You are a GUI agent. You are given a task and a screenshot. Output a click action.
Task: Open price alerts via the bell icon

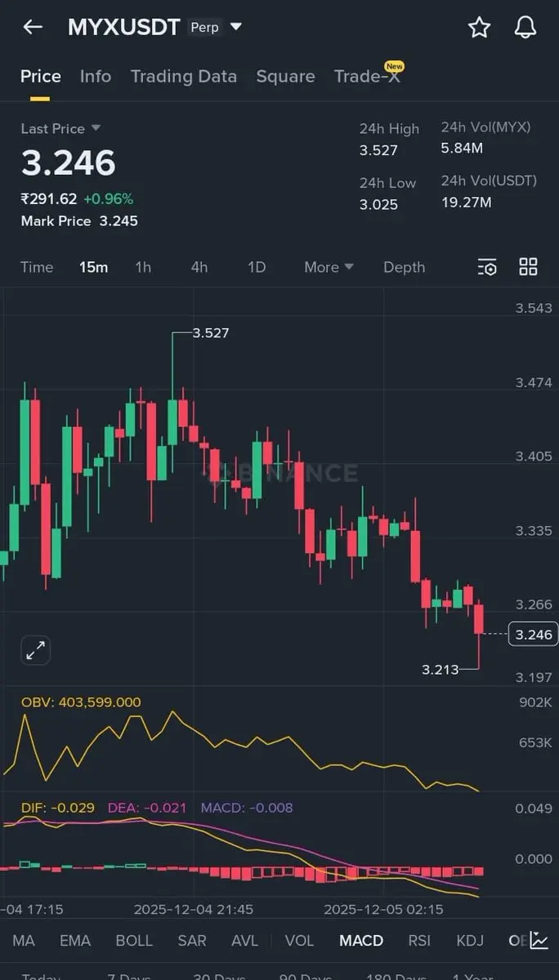(525, 27)
